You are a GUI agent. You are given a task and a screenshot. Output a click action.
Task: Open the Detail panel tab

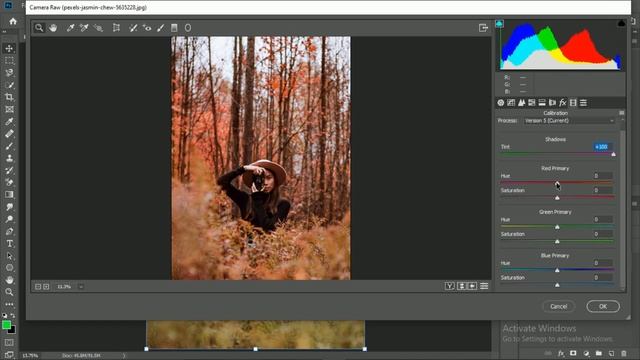(x=521, y=103)
